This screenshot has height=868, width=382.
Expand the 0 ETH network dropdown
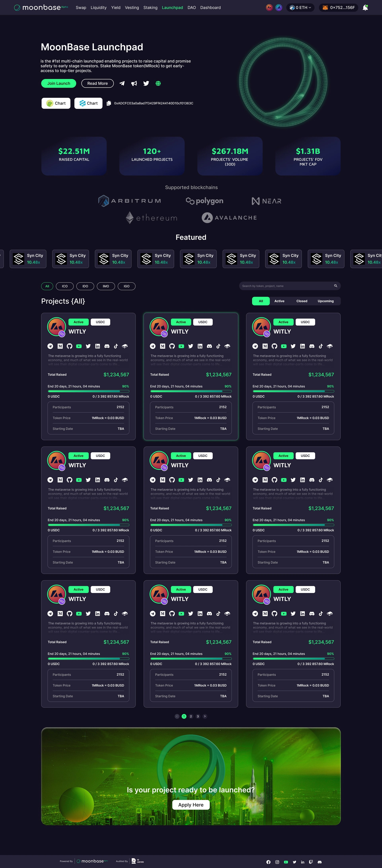pos(300,7)
